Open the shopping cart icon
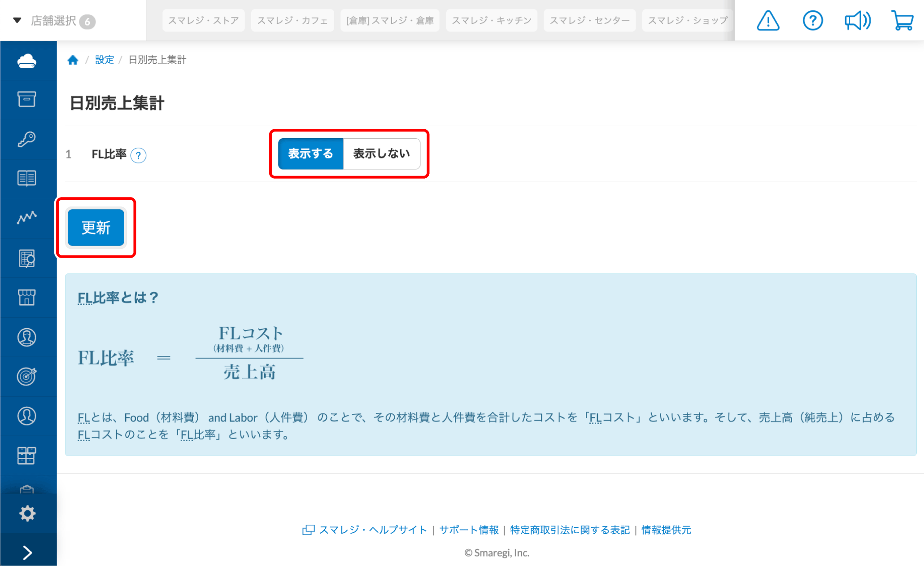This screenshot has width=924, height=566. coord(902,21)
